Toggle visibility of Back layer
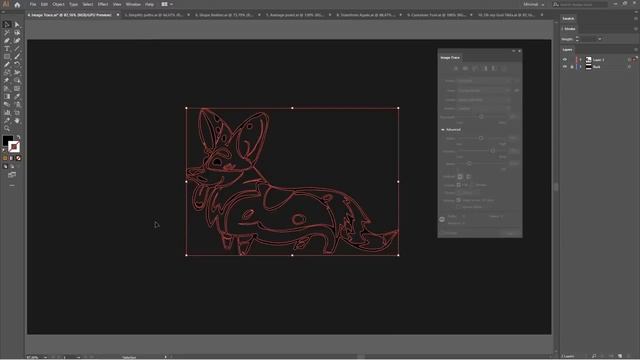Viewport: 640px width, 360px height. [x=565, y=67]
